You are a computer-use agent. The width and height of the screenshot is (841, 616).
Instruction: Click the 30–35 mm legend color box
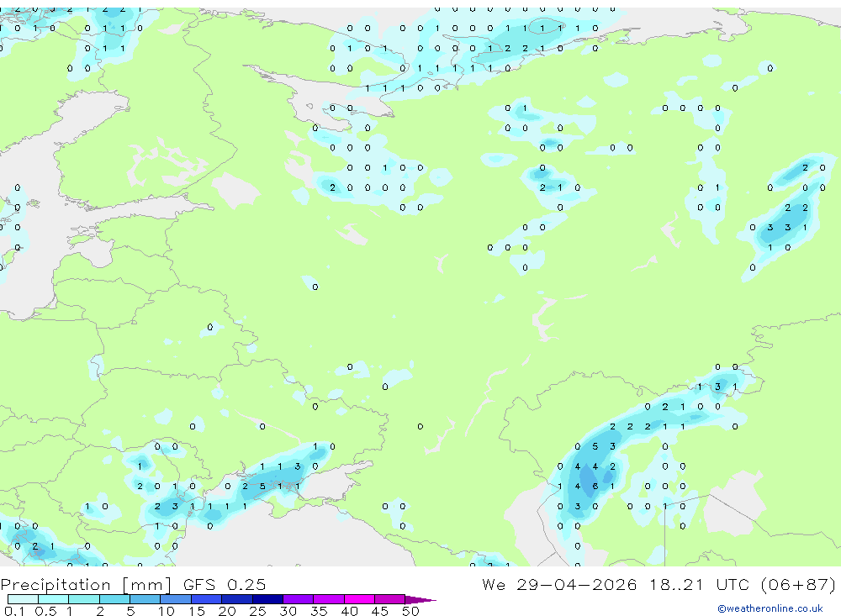tap(298, 599)
